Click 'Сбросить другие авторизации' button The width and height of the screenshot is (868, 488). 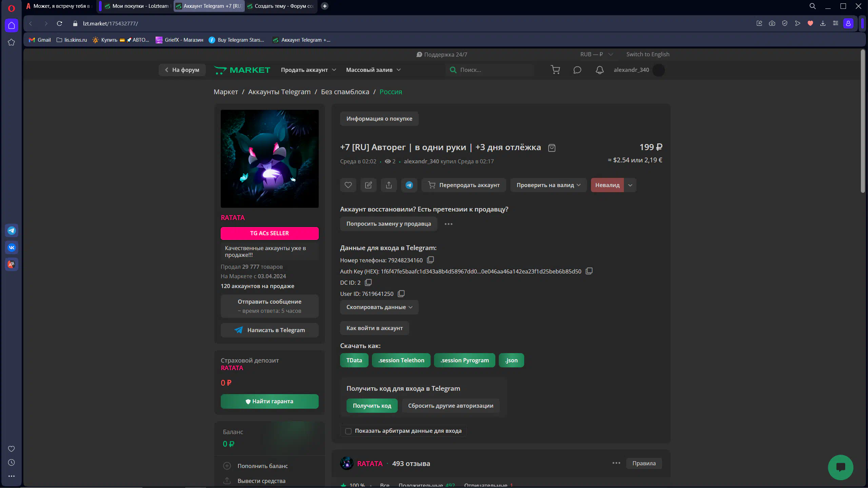[x=451, y=406]
